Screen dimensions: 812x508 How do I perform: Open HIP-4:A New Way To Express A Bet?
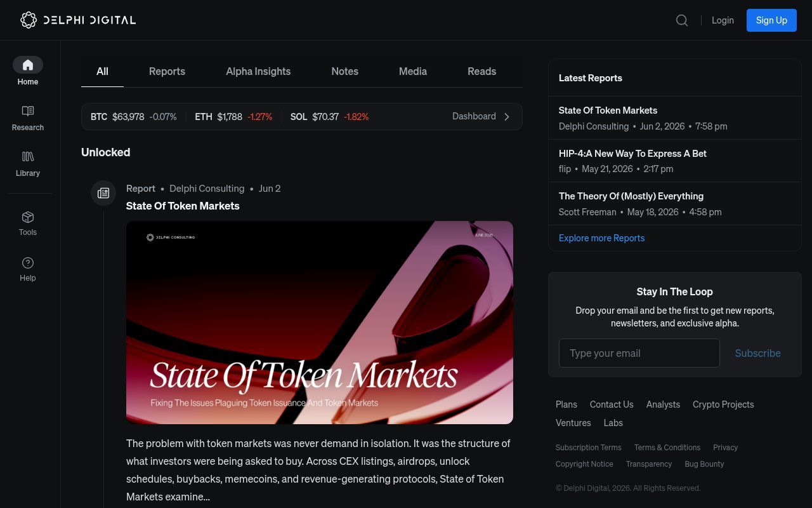tap(632, 154)
